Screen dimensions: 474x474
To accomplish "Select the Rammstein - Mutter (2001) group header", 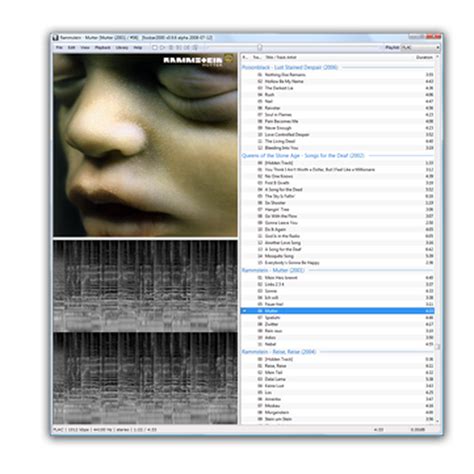I will point(337,270).
